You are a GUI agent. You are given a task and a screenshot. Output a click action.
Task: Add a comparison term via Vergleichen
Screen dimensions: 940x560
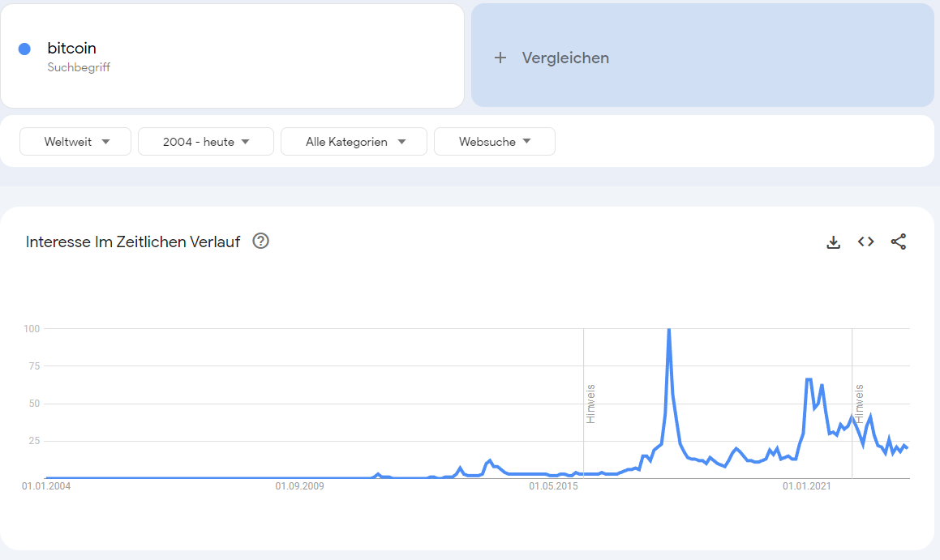tap(565, 58)
